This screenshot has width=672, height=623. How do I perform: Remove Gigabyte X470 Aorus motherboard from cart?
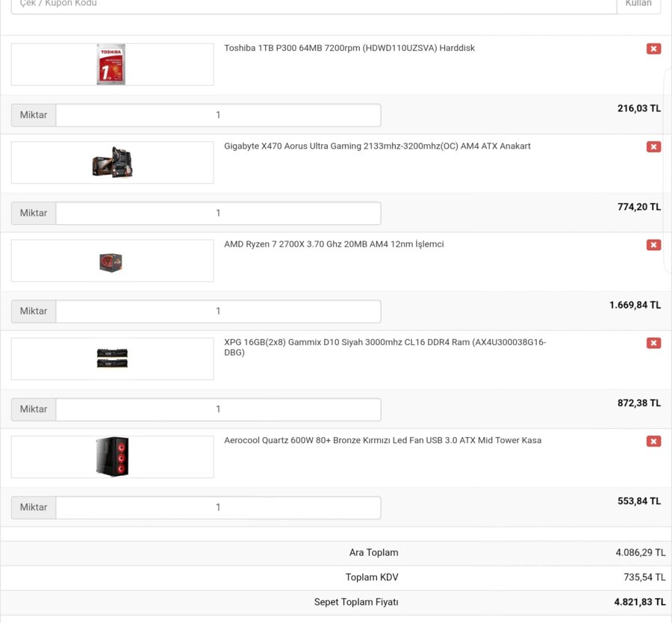coord(653,147)
